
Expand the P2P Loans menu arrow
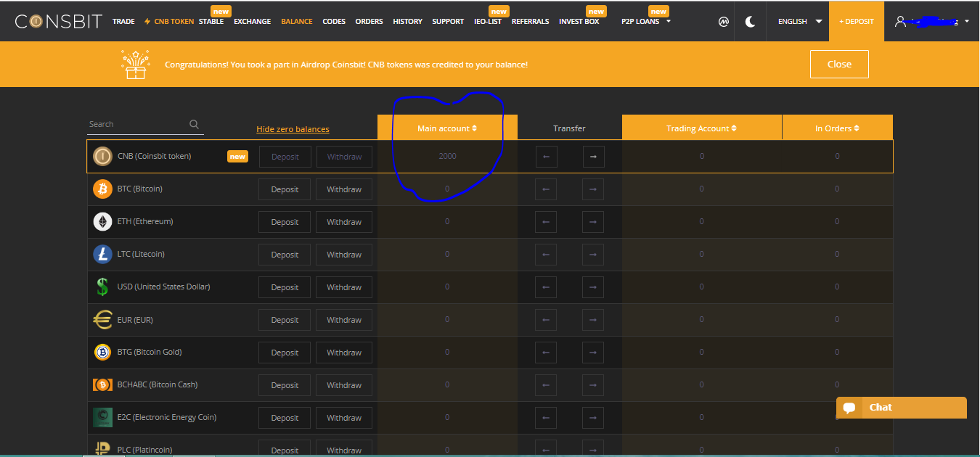[x=669, y=21]
